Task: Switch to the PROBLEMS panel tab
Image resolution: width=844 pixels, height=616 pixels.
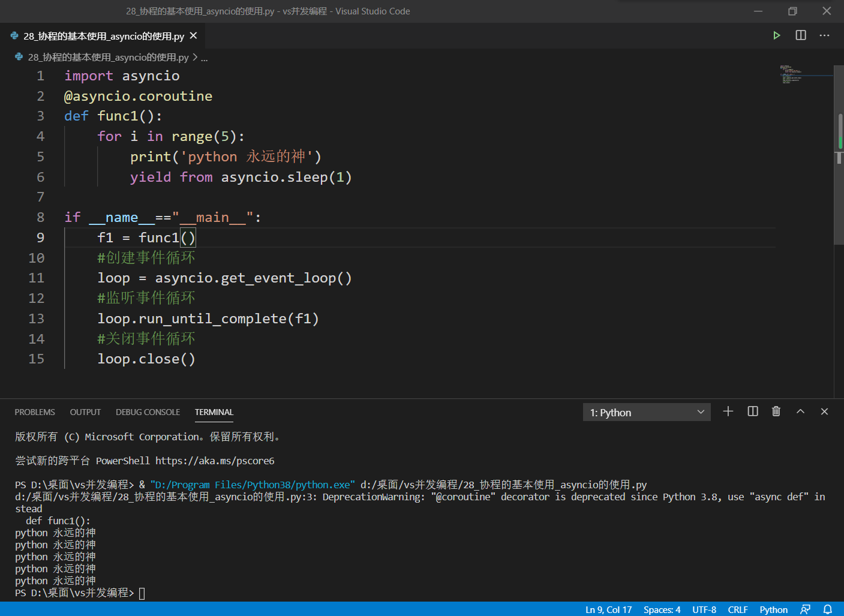Action: (x=35, y=412)
